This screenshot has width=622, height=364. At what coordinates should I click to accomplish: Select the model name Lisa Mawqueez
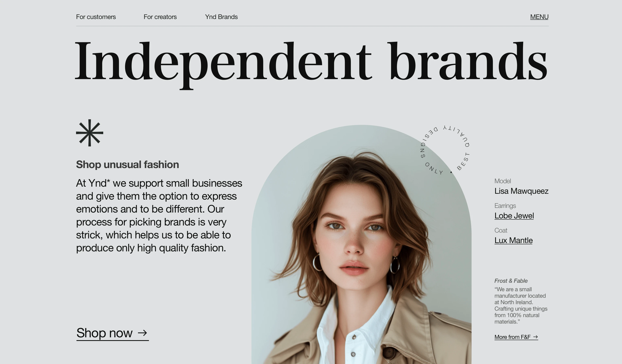pyautogui.click(x=521, y=191)
